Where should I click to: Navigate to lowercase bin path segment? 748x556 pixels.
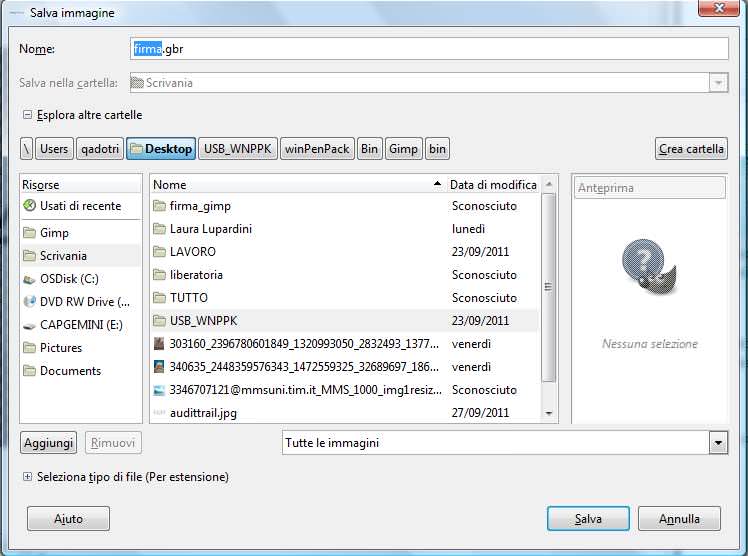point(437,149)
